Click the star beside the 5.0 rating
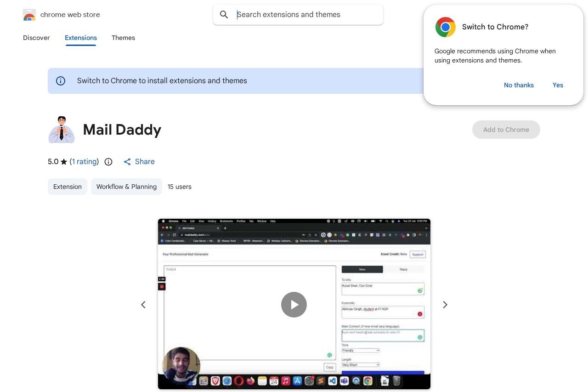The image size is (588, 392). [64, 161]
